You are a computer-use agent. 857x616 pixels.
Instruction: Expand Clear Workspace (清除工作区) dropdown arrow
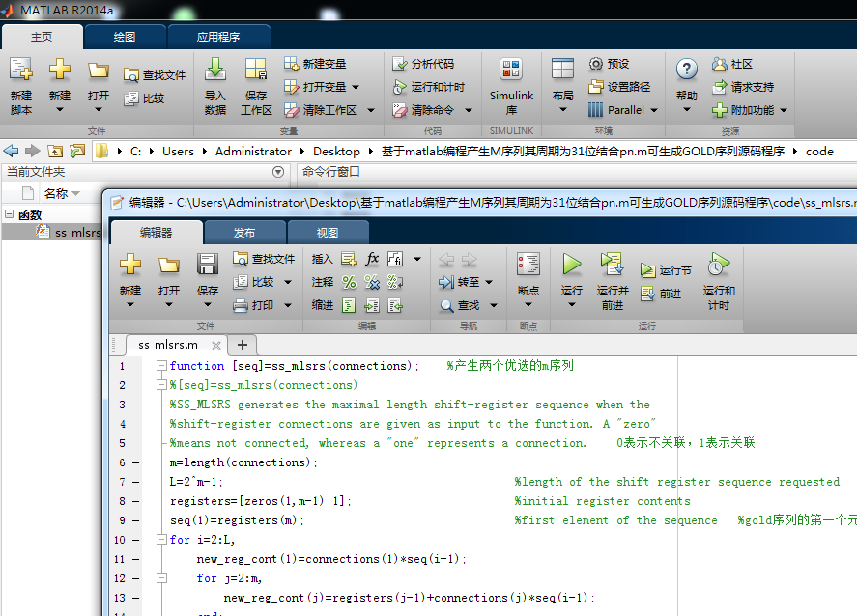(371, 110)
